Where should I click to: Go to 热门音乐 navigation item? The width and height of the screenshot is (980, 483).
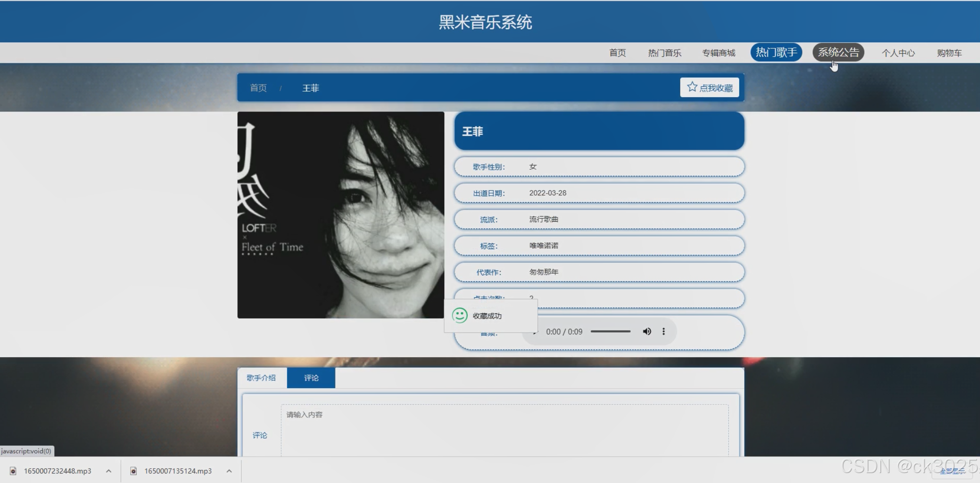pos(665,53)
